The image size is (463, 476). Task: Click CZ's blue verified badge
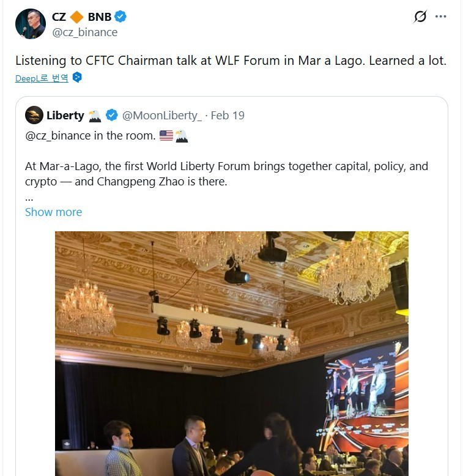point(120,17)
